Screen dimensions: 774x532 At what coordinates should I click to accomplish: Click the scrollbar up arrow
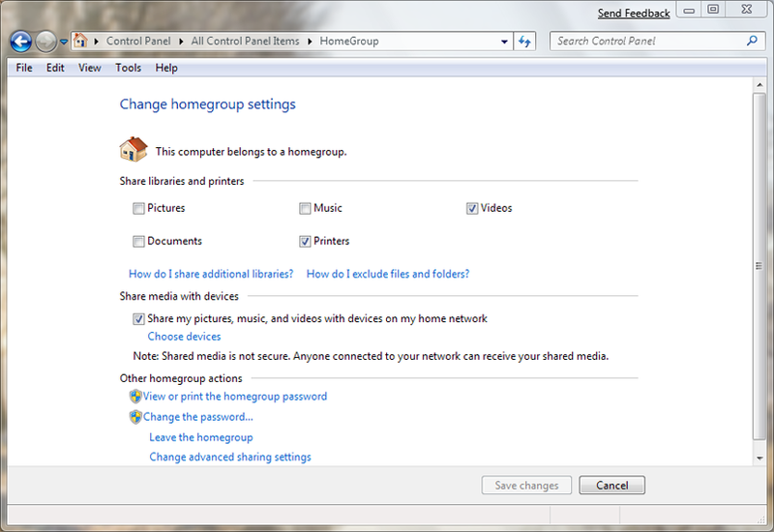[759, 85]
